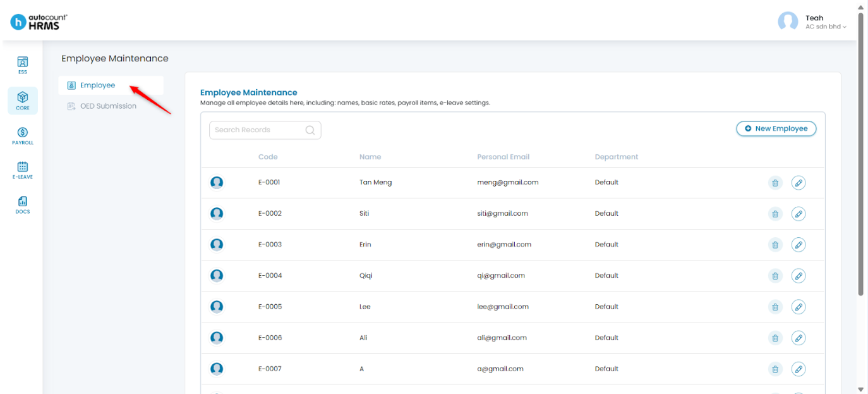Click Tan Meng's profile avatar
This screenshot has height=394, width=868.
pyautogui.click(x=217, y=183)
